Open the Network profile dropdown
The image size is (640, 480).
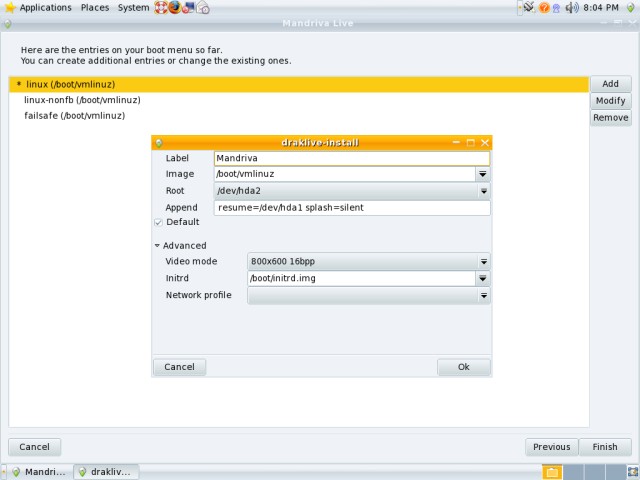point(369,296)
